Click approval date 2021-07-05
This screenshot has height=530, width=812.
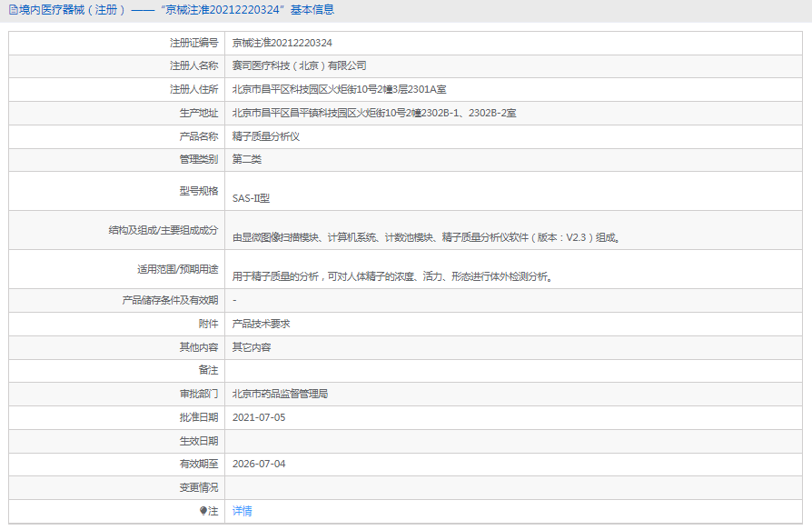coord(259,417)
